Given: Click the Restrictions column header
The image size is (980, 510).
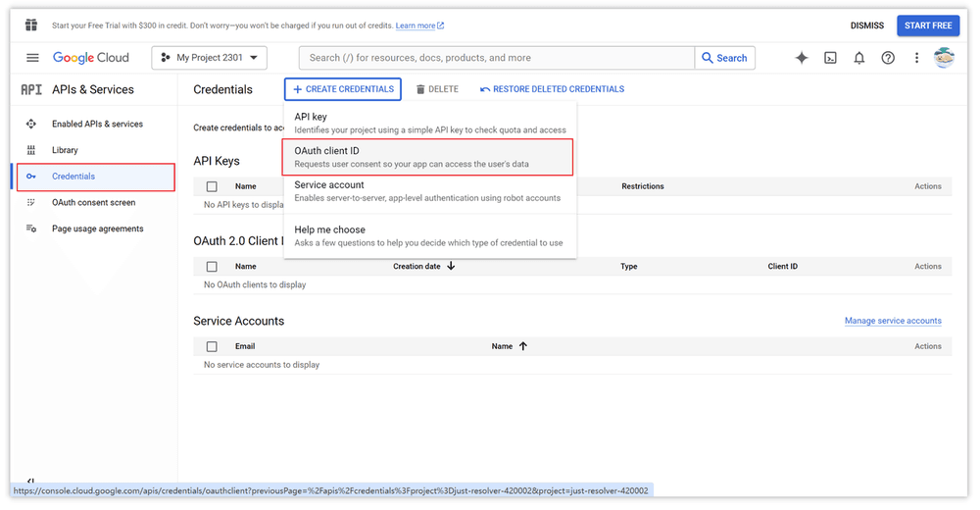Looking at the screenshot, I should pos(643,186).
